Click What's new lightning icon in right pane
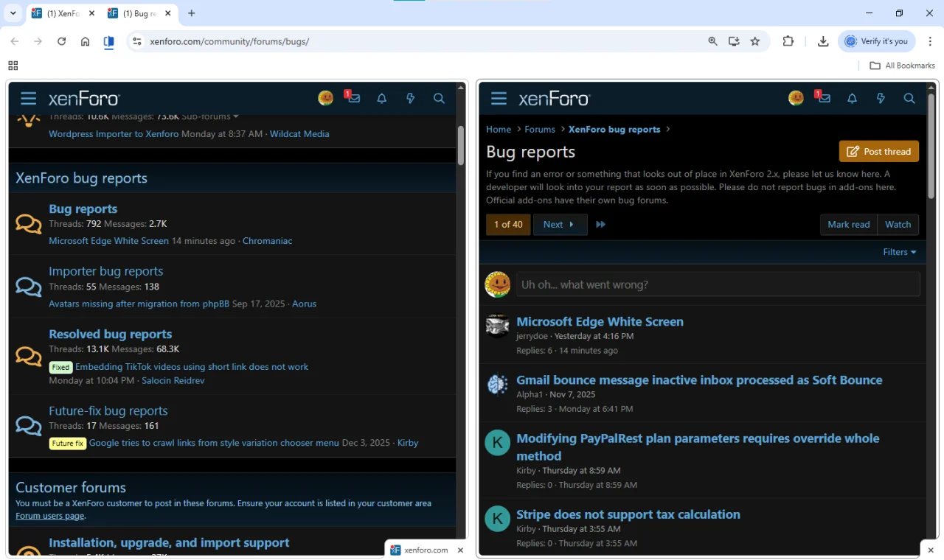Screen dimensions: 944x560 coord(881,99)
